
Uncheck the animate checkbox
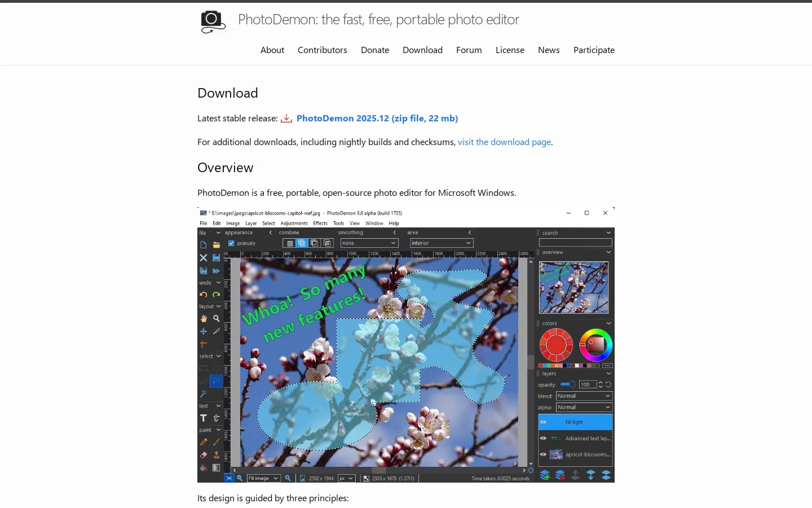(x=231, y=243)
